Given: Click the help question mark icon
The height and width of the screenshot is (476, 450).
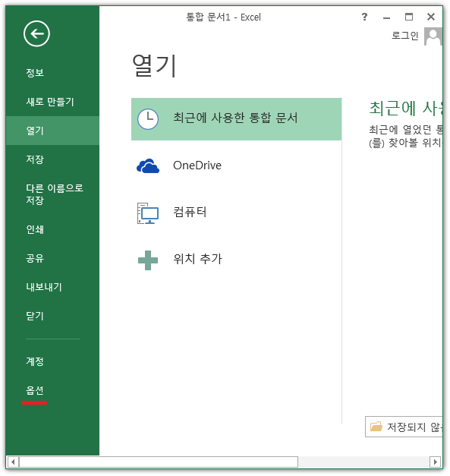Looking at the screenshot, I should [364, 17].
